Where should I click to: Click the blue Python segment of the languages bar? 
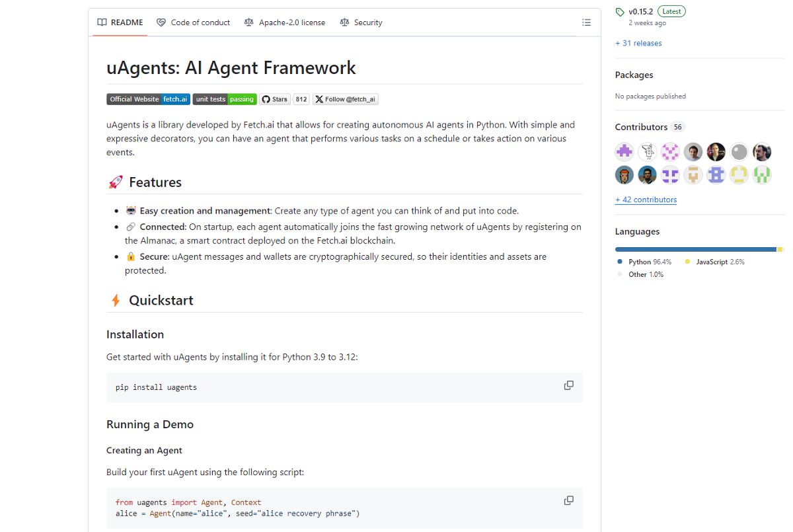coord(694,249)
